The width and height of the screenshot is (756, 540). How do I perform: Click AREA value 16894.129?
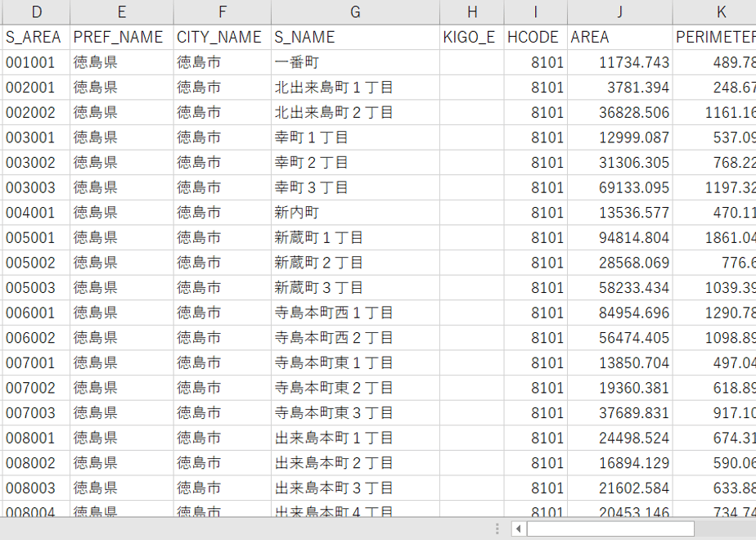click(620, 463)
